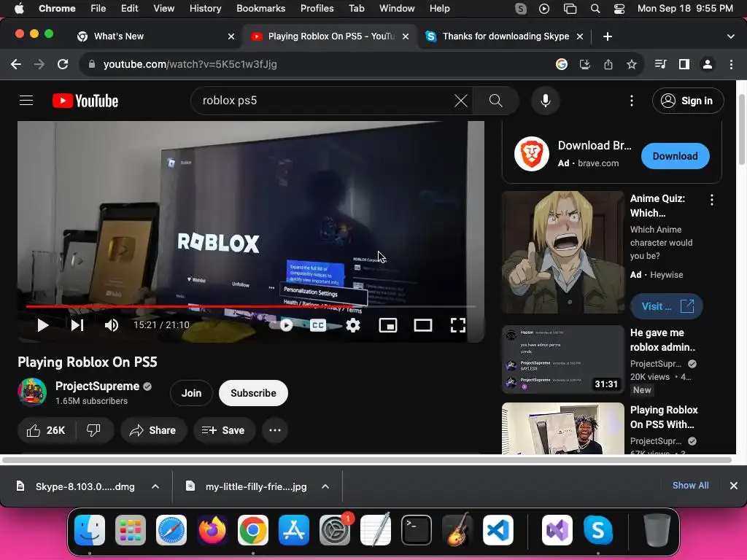Click the Brave ad Download button

pos(675,156)
